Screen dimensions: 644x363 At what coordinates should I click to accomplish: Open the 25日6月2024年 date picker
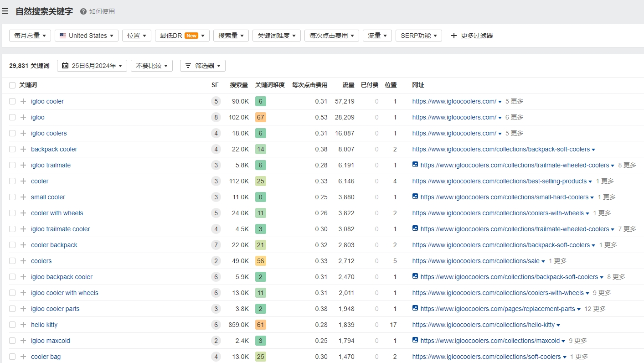[92, 66]
